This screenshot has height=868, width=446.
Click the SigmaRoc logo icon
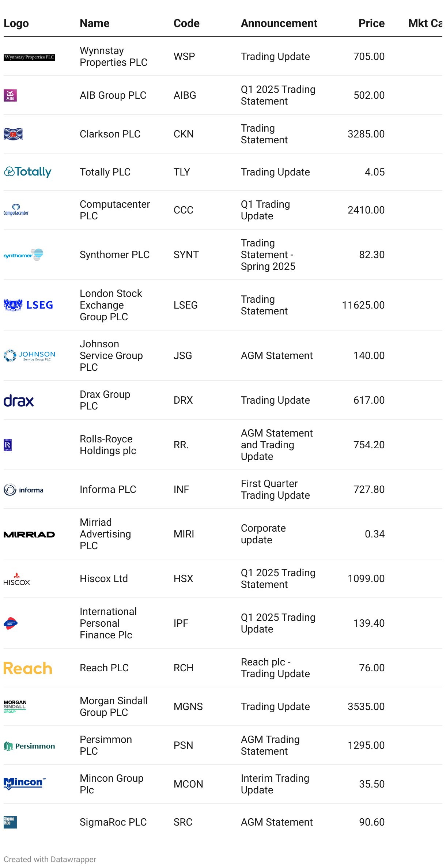[x=10, y=822]
